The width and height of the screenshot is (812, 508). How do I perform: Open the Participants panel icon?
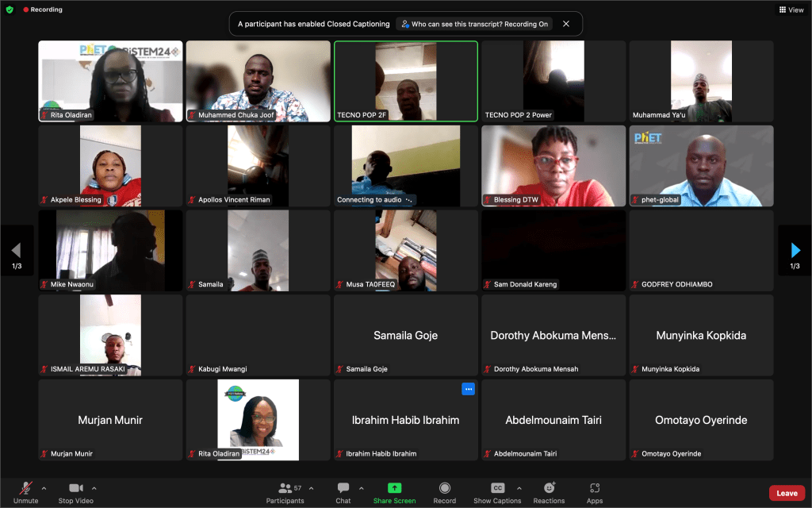(285, 488)
